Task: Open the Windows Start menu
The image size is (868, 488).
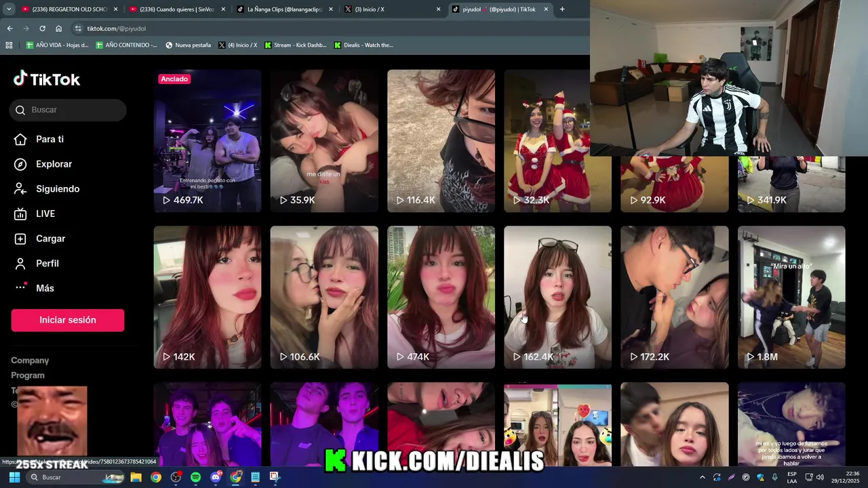Action: [14, 477]
